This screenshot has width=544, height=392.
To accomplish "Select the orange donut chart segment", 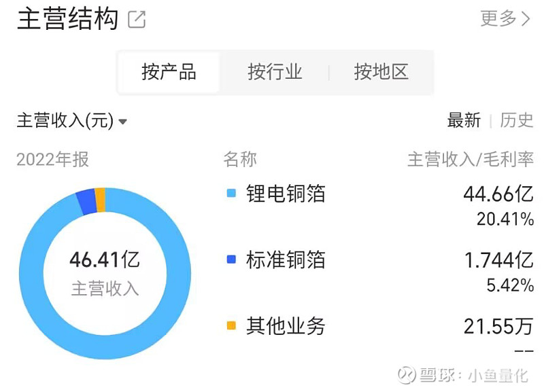I will coord(100,200).
